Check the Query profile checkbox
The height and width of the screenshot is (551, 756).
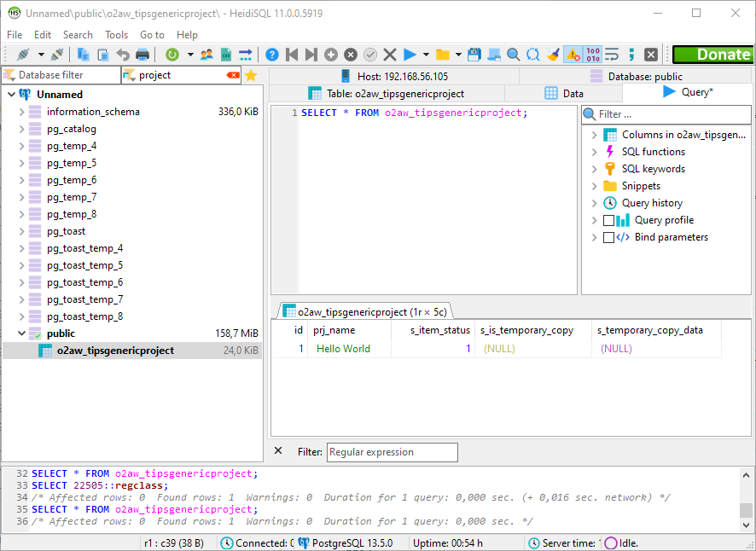coord(609,220)
